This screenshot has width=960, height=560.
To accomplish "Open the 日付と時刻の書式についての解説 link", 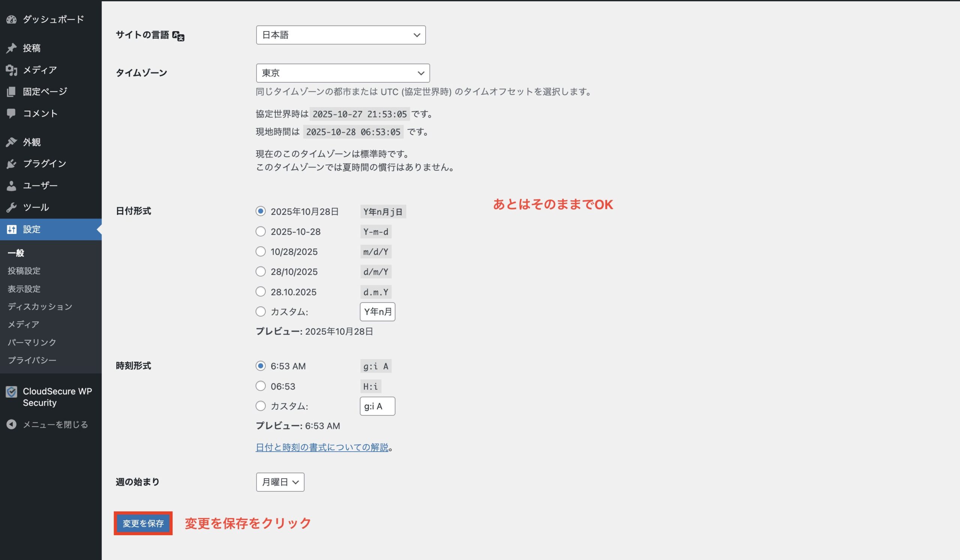I will pos(322,447).
